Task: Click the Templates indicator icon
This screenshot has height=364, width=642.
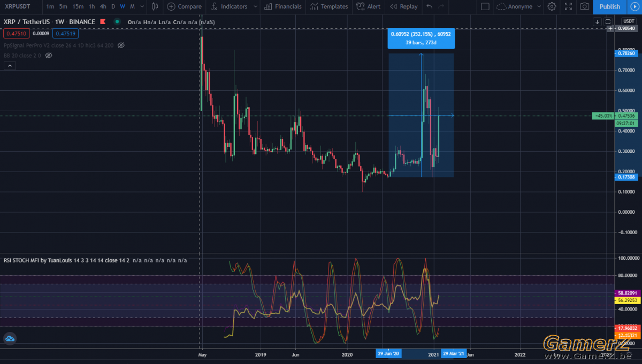Action: pos(314,6)
